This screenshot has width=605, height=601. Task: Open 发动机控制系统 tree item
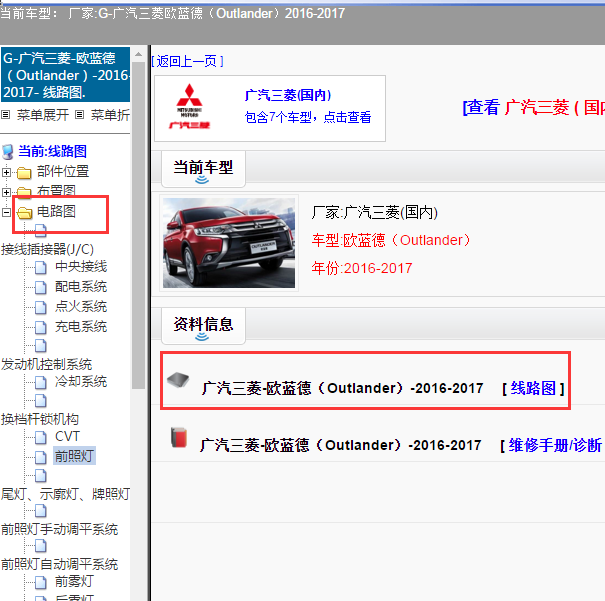coord(46,364)
